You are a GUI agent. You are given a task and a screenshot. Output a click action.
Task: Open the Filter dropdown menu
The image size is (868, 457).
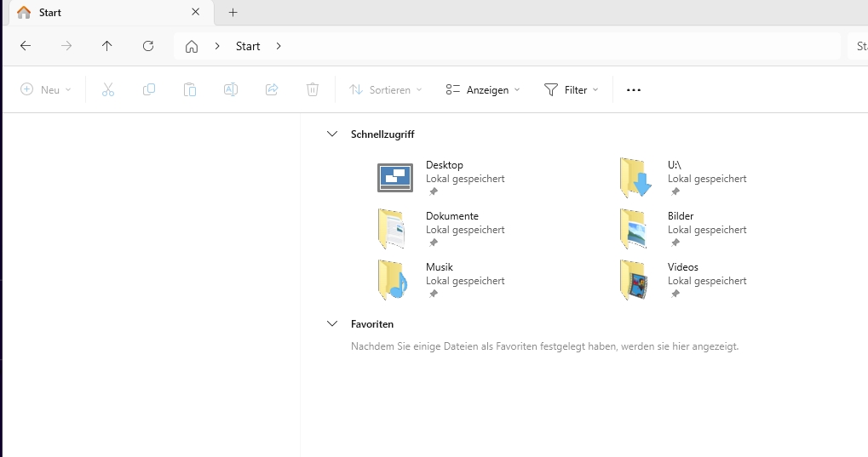tap(571, 89)
